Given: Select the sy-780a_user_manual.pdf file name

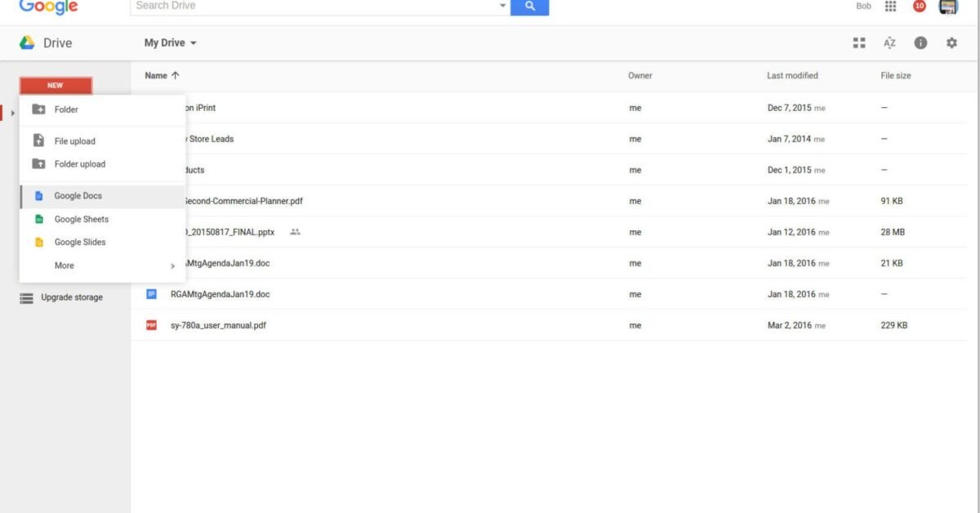Looking at the screenshot, I should click(218, 325).
